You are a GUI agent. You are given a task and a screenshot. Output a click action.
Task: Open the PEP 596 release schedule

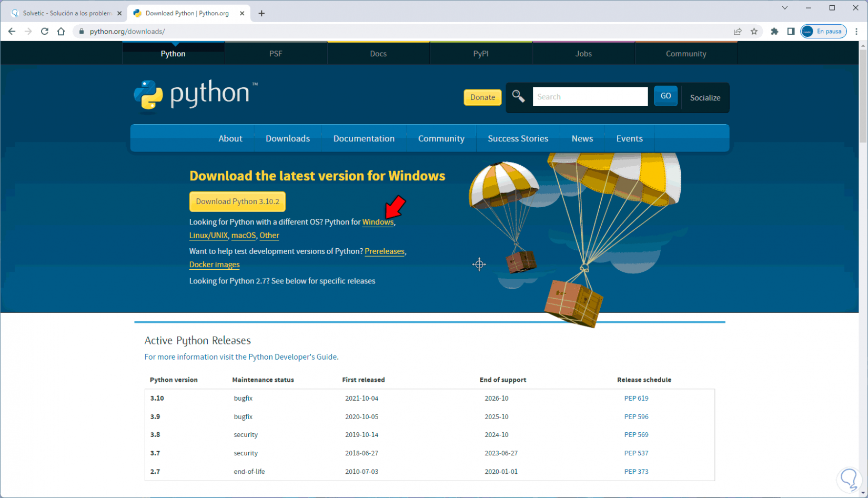click(x=636, y=416)
